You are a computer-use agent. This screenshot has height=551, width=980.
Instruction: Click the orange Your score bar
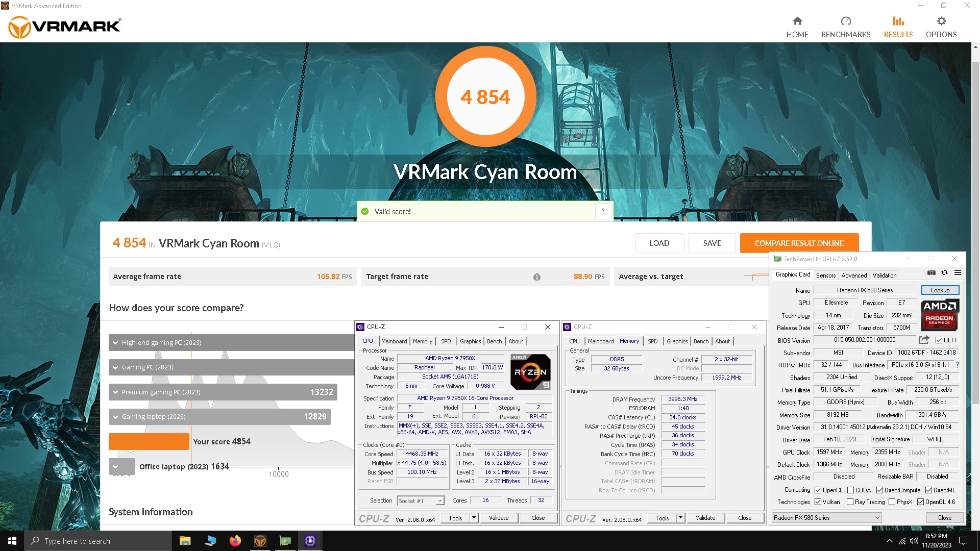149,441
